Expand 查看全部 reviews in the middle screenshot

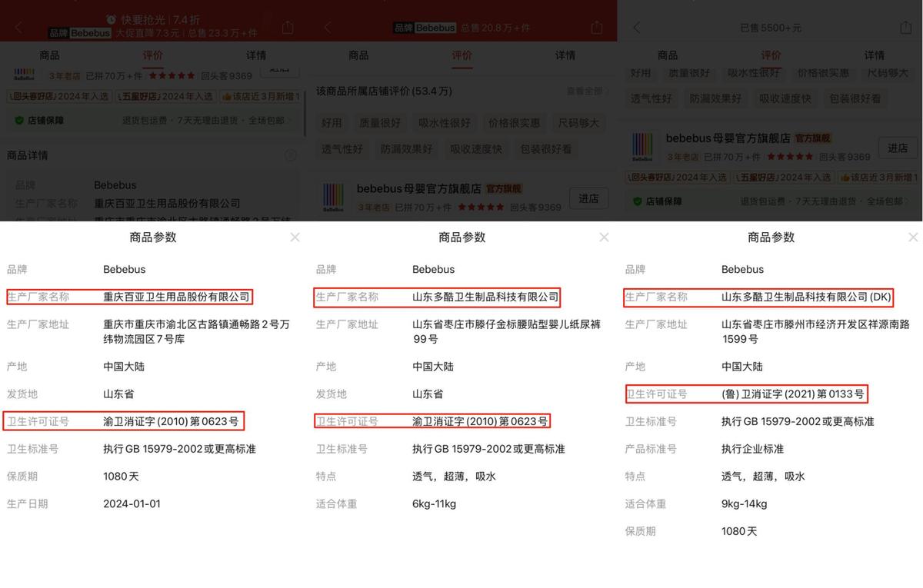click(587, 91)
